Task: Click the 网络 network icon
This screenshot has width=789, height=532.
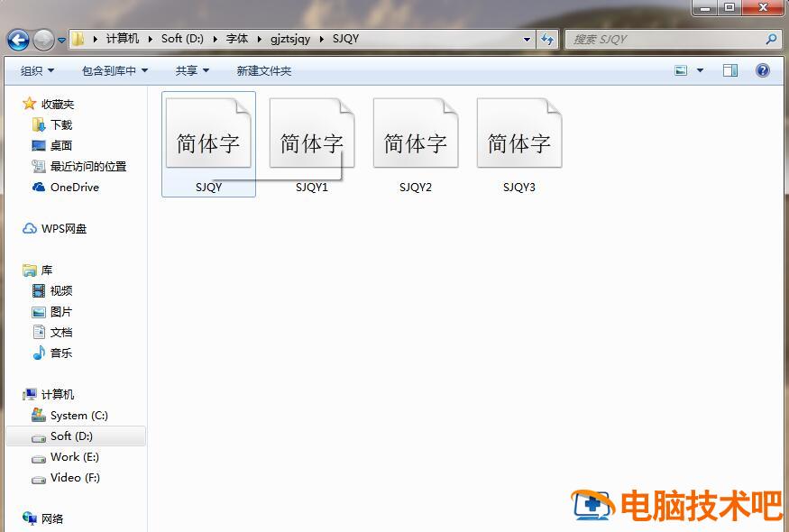Action: tap(30, 518)
